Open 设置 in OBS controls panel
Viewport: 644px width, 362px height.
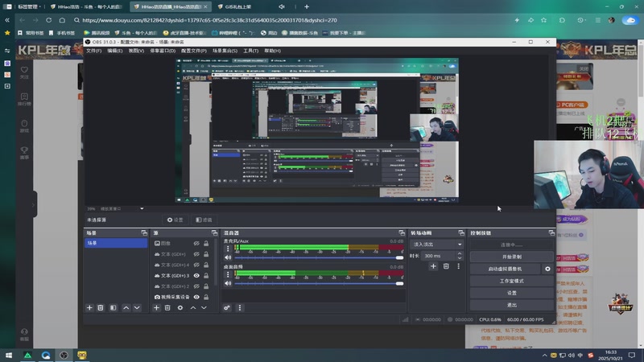(512, 293)
